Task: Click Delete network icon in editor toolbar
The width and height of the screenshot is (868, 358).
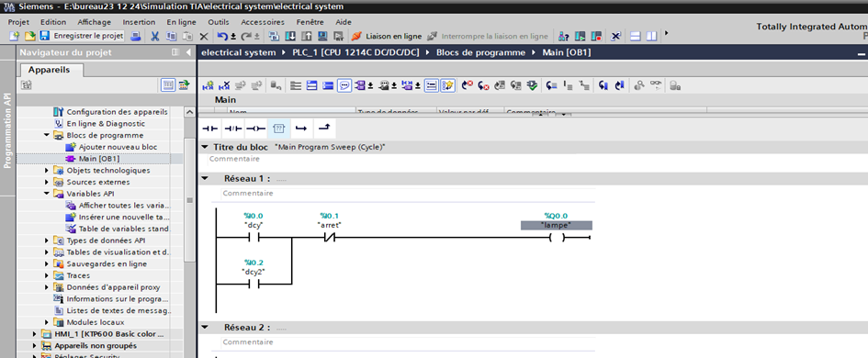Action: (x=224, y=85)
